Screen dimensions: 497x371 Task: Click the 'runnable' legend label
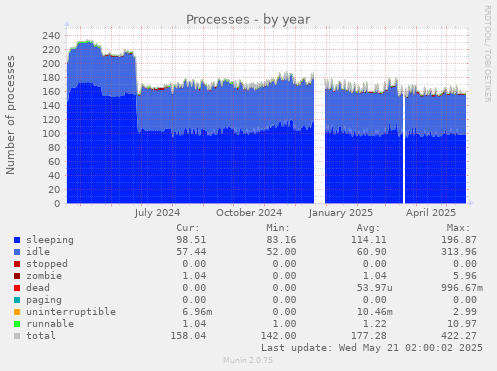click(x=50, y=324)
